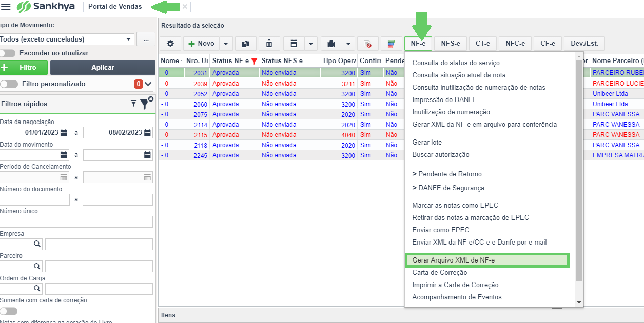644x323 pixels.
Task: Toggle Filtro personalizado switch
Action: click(8, 84)
